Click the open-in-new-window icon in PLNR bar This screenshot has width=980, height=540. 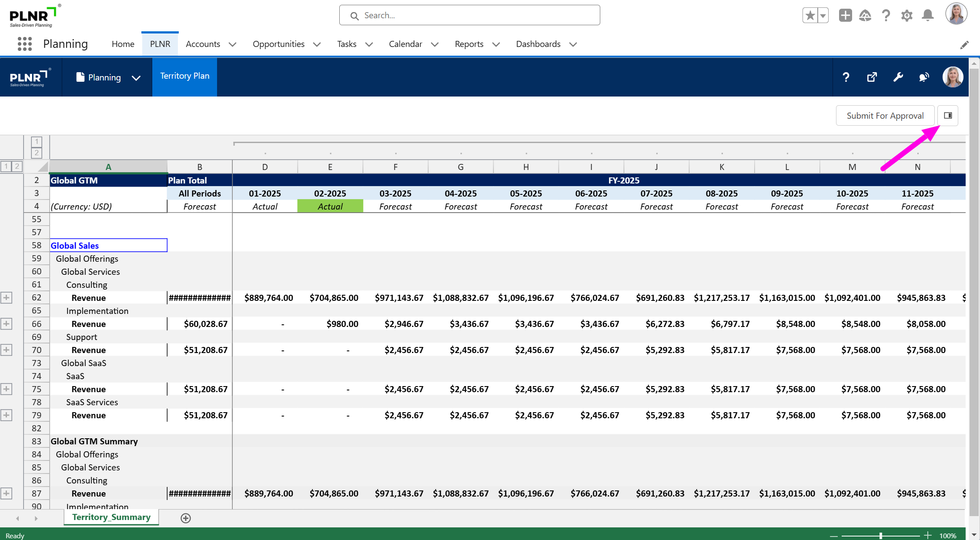(x=872, y=77)
